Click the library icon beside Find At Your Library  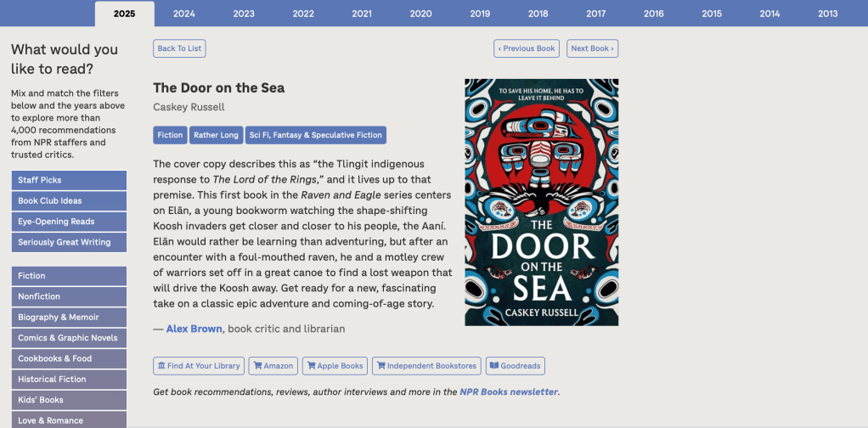(161, 366)
